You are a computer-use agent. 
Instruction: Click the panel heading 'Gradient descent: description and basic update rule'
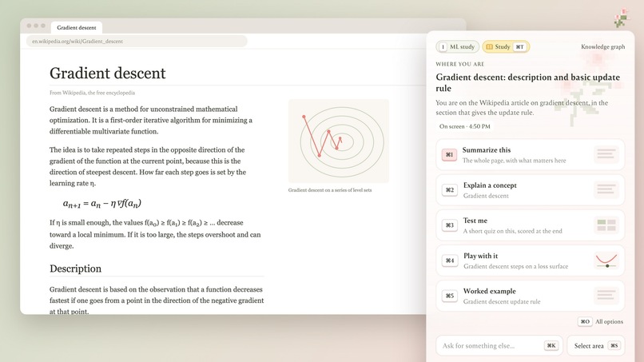[x=528, y=82]
